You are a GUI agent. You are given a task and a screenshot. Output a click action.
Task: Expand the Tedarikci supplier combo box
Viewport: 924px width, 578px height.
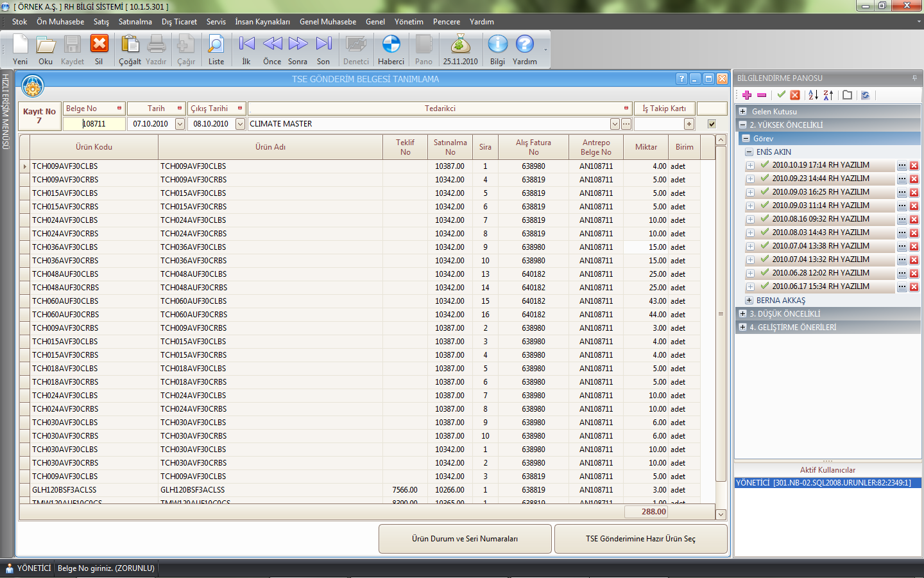(615, 124)
